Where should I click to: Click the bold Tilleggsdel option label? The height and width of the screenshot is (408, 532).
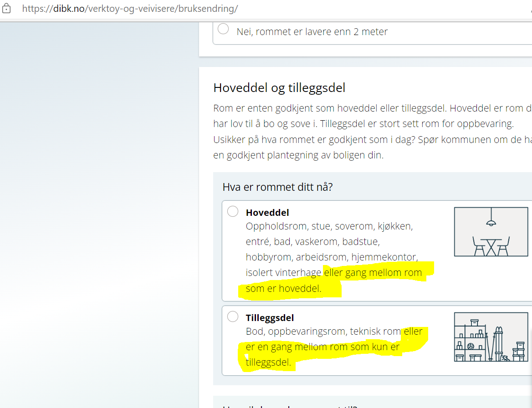[270, 318]
